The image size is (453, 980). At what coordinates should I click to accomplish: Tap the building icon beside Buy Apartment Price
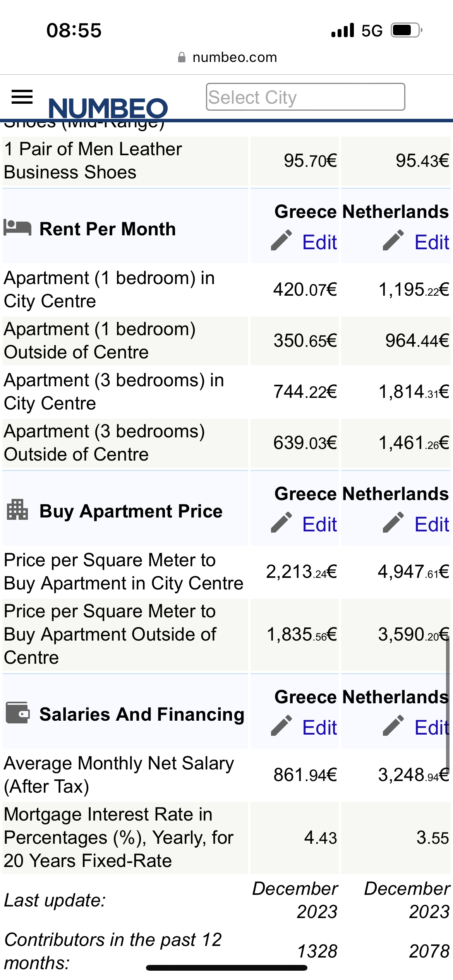pos(17,509)
